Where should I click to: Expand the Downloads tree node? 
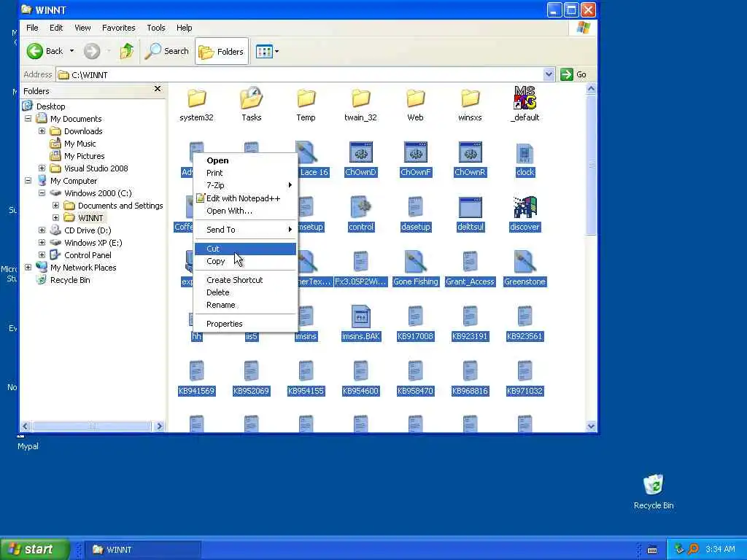coord(42,131)
